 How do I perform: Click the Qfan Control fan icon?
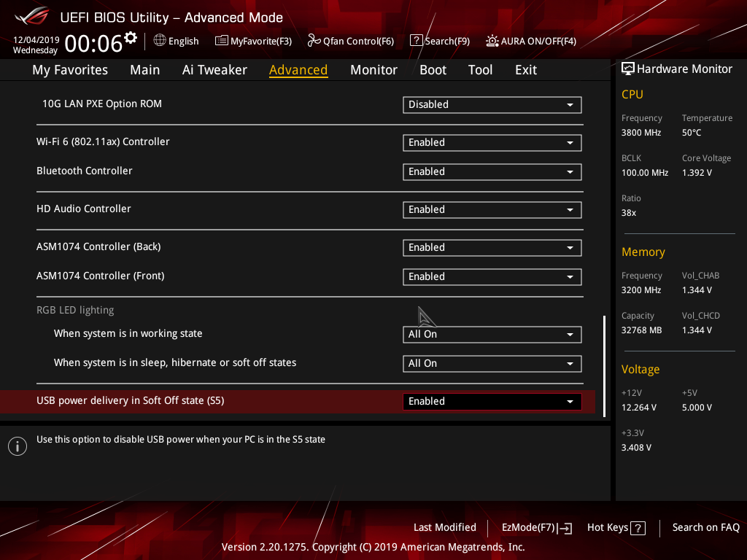[x=314, y=41]
